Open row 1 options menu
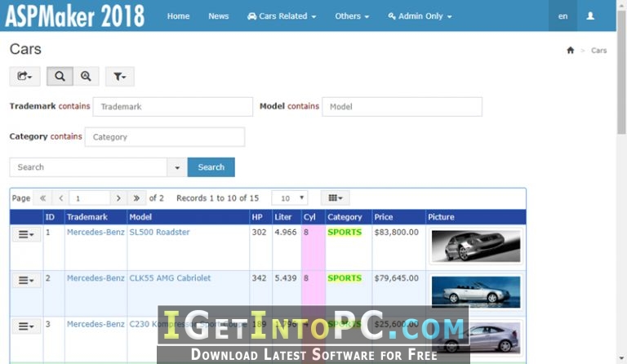 point(26,234)
